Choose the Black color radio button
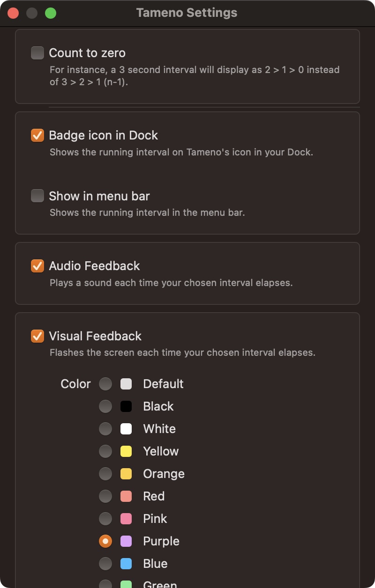 [x=105, y=406]
